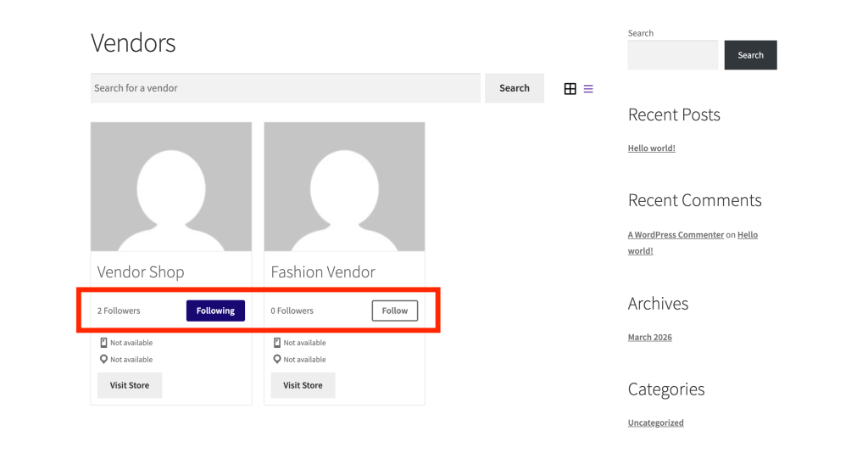Click the vendor Search button

(x=515, y=88)
